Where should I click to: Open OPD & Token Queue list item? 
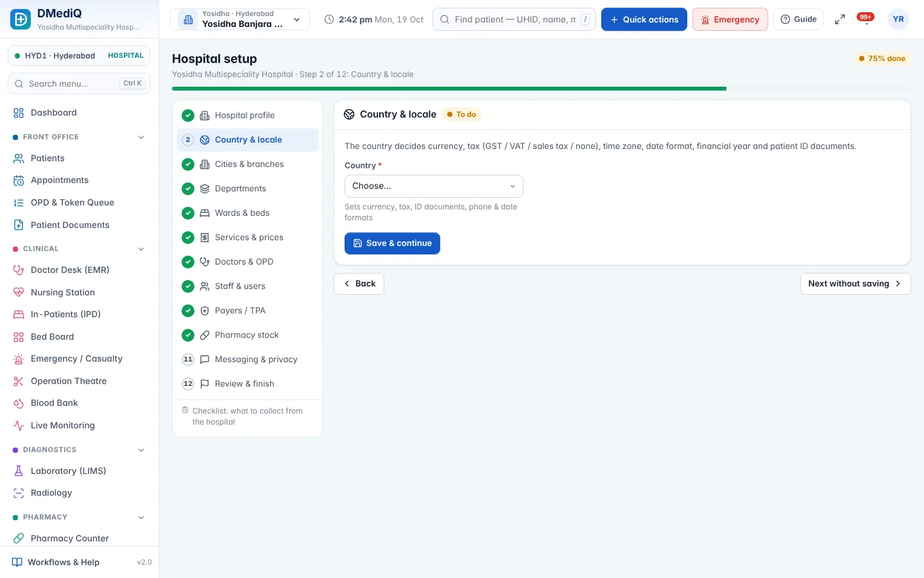(x=79, y=202)
